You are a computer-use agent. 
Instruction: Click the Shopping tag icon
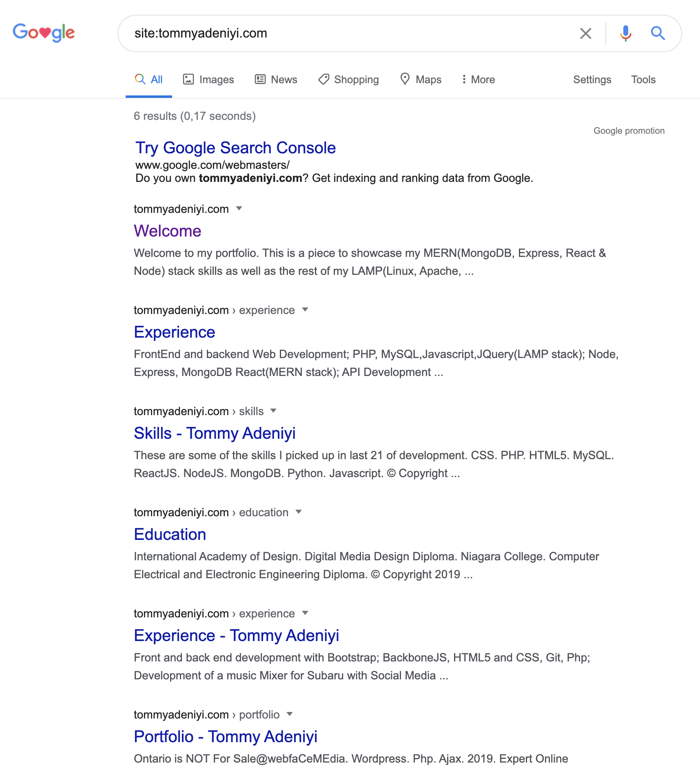(323, 79)
